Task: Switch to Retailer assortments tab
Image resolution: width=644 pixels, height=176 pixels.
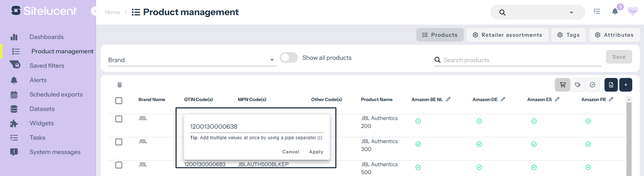Action: [507, 35]
